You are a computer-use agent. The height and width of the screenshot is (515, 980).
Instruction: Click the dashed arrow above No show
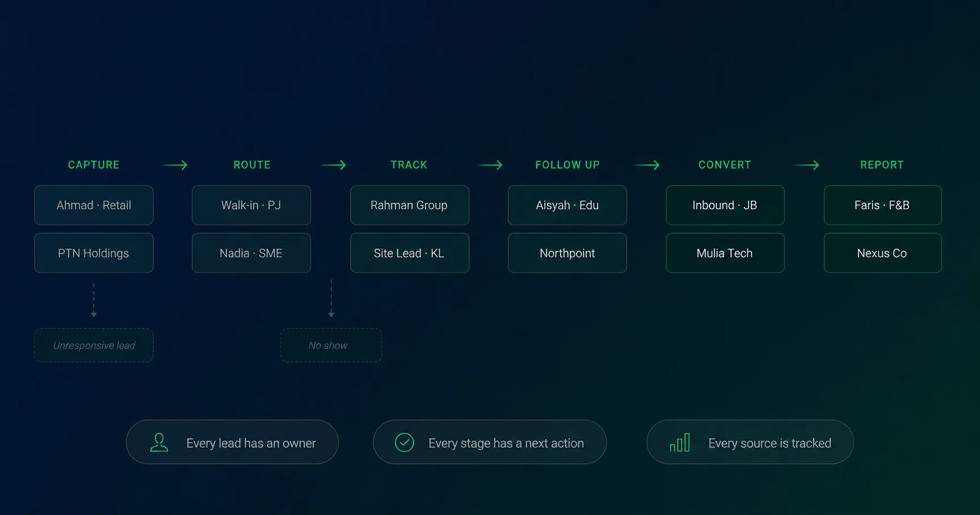(331, 299)
